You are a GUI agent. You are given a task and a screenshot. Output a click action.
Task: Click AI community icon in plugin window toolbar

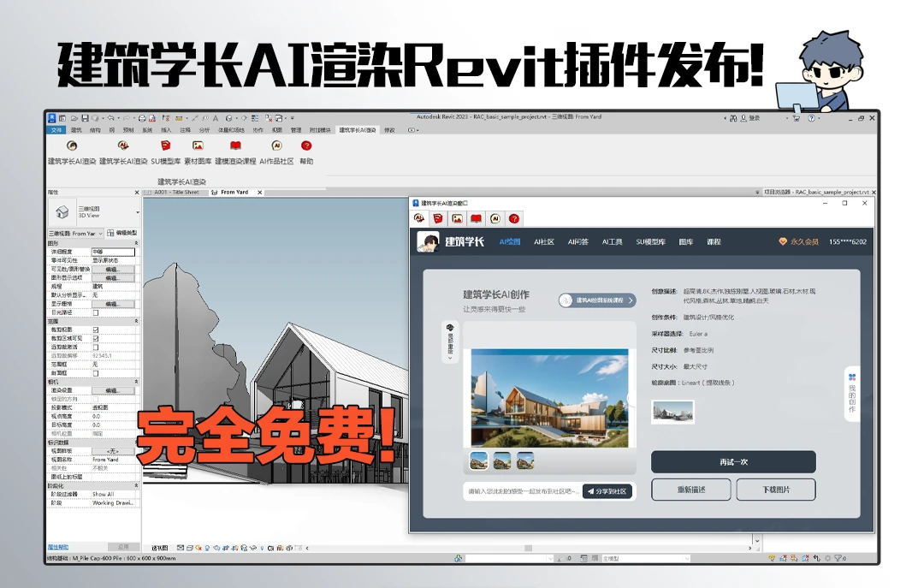(x=495, y=219)
